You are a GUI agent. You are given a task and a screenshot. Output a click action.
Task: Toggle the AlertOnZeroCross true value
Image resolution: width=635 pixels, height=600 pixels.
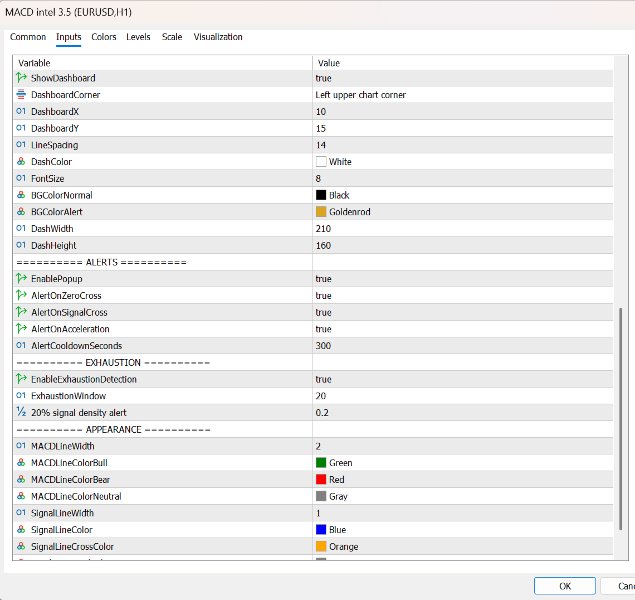tap(463, 296)
